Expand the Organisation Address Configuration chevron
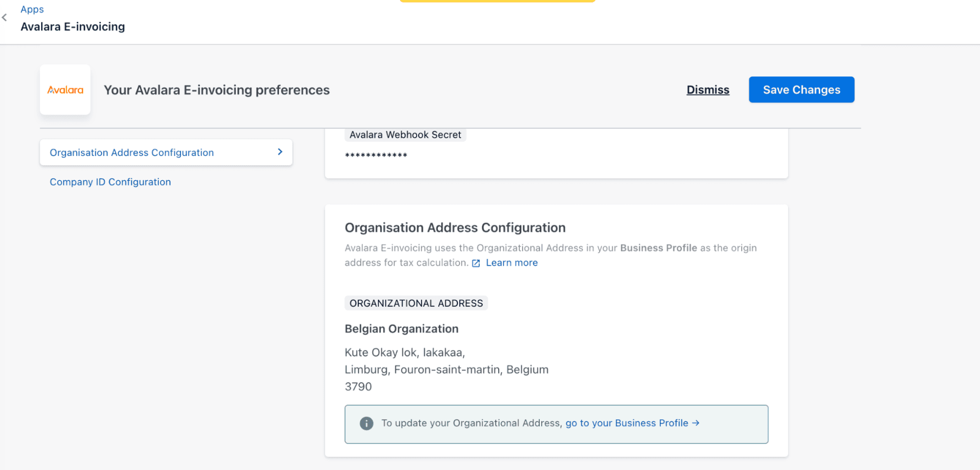 click(280, 152)
